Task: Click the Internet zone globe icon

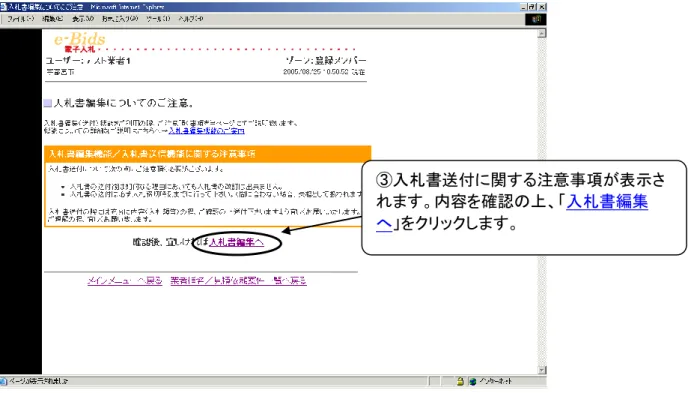Action: (x=473, y=381)
